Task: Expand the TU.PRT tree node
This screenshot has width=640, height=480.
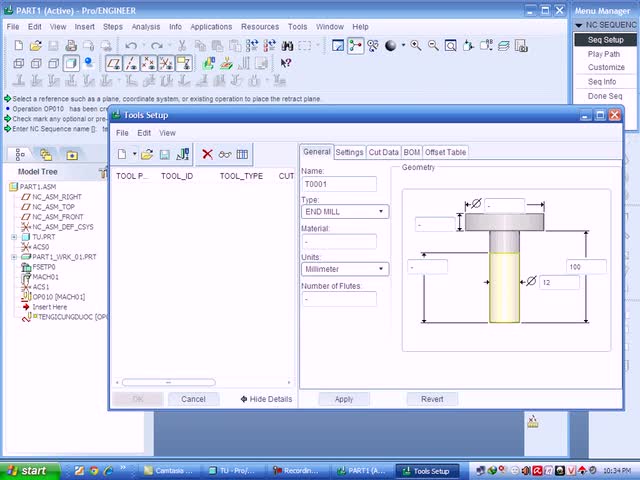Action: pos(14,237)
